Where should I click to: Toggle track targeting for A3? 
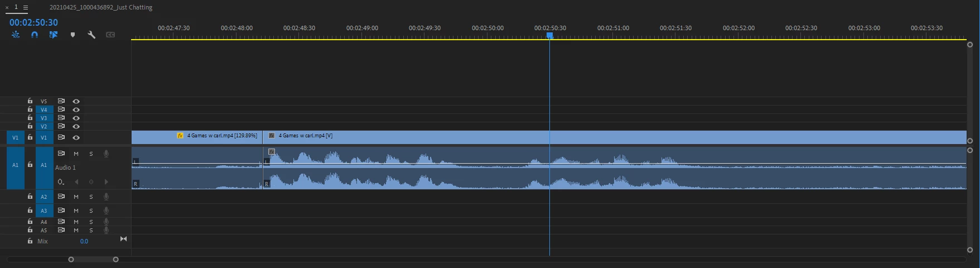pos(44,210)
